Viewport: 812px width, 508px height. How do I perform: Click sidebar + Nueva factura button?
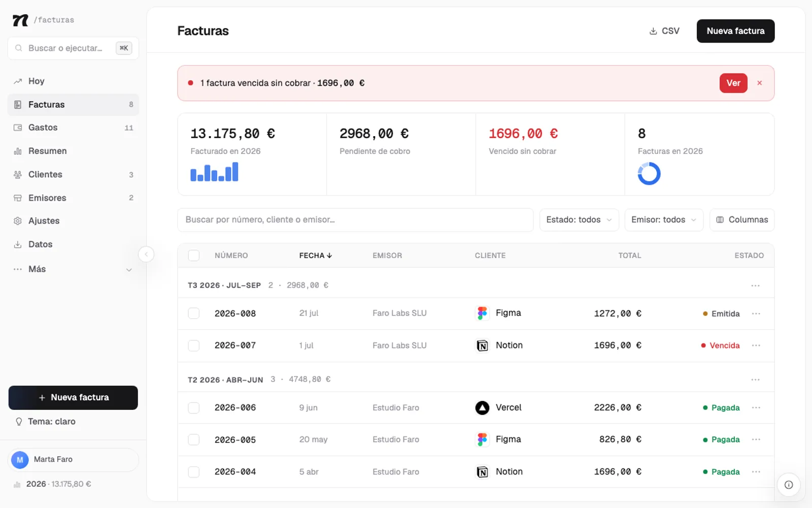coord(73,398)
